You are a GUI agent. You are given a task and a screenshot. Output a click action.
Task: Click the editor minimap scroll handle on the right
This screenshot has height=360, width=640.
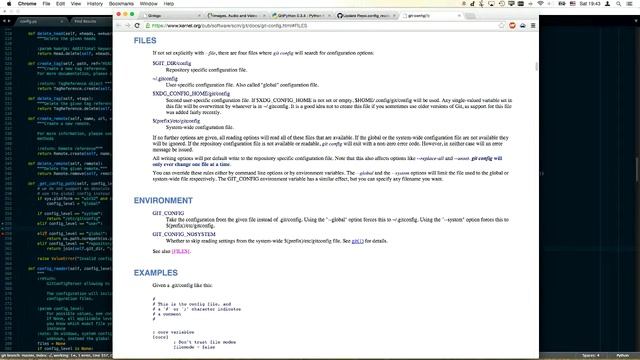[637, 169]
